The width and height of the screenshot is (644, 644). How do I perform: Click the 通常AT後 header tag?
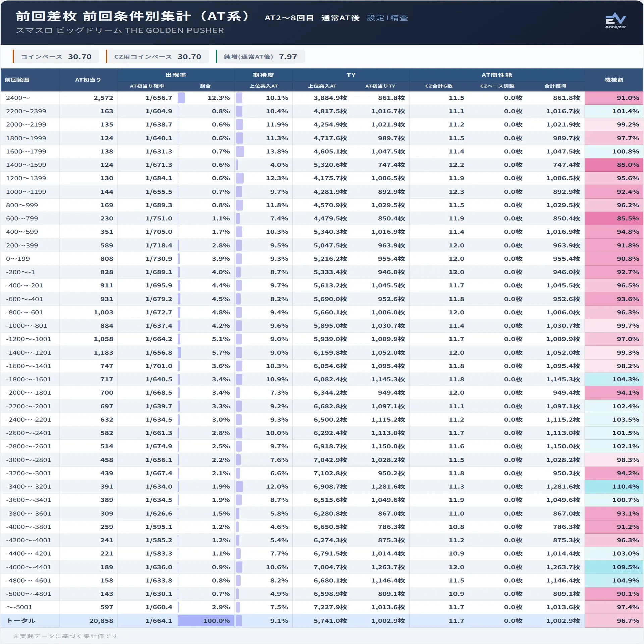340,18
